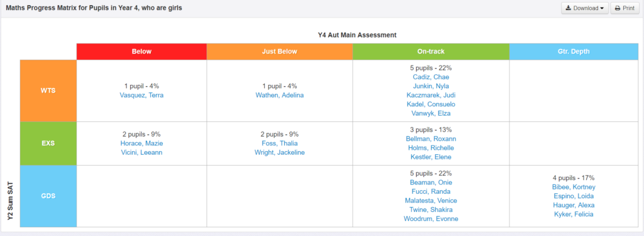Click pupil link Woodrum, Evonne
The image size is (644, 236).
coord(431,219)
